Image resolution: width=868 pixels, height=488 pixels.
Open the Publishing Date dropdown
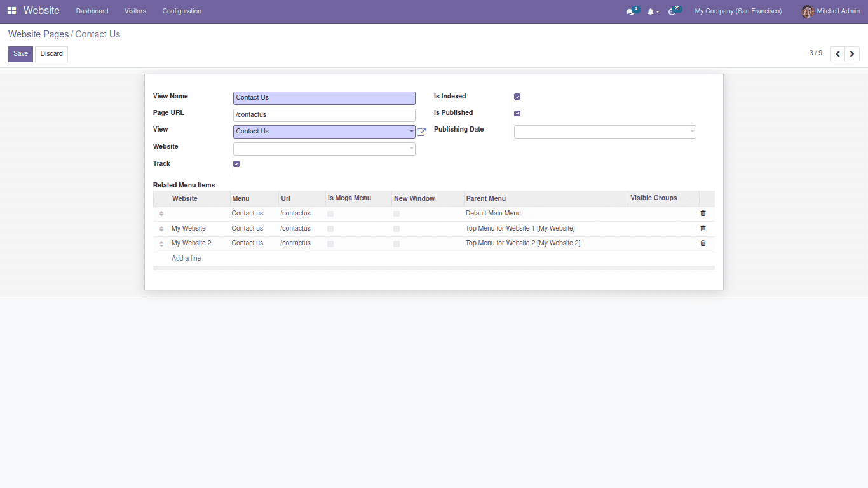604,132
